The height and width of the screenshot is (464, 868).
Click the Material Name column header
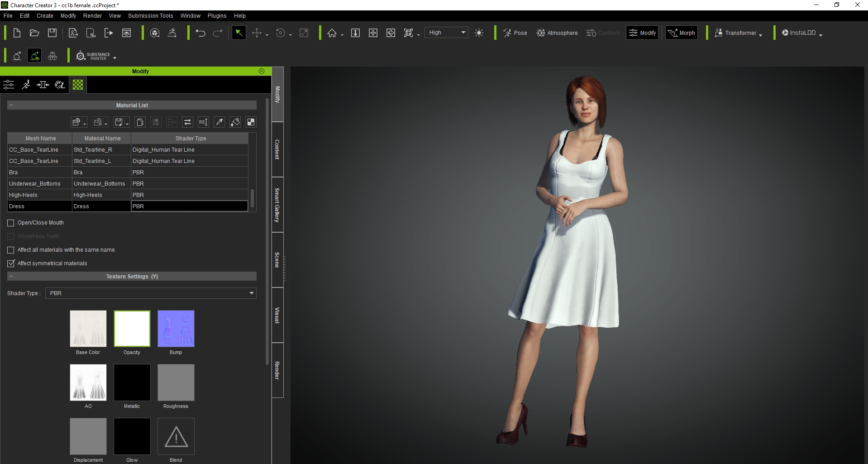point(102,139)
